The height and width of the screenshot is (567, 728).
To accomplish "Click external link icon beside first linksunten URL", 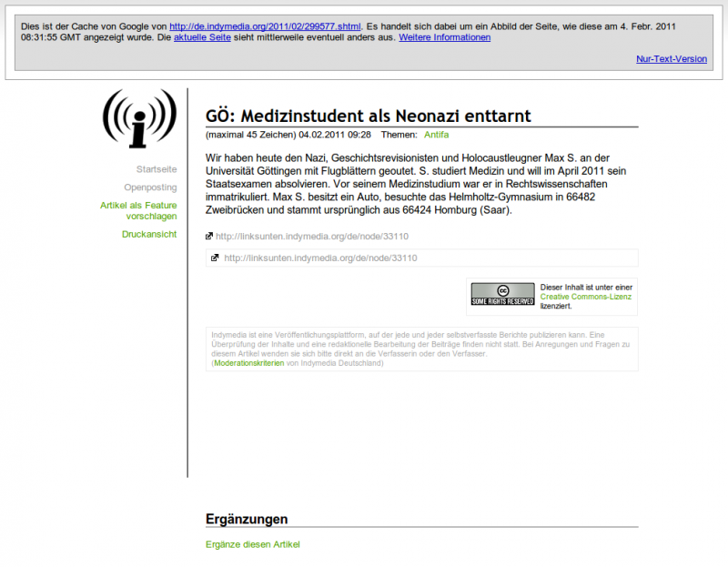I will pyautogui.click(x=209, y=237).
